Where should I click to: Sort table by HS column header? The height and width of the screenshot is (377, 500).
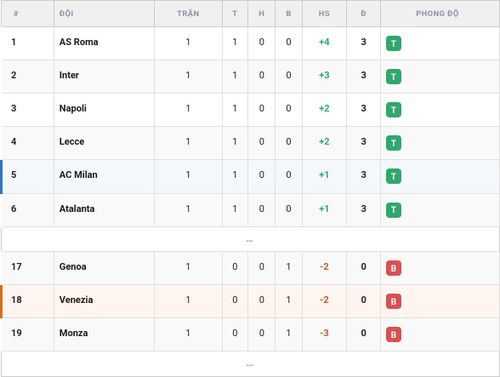pyautogui.click(x=324, y=13)
